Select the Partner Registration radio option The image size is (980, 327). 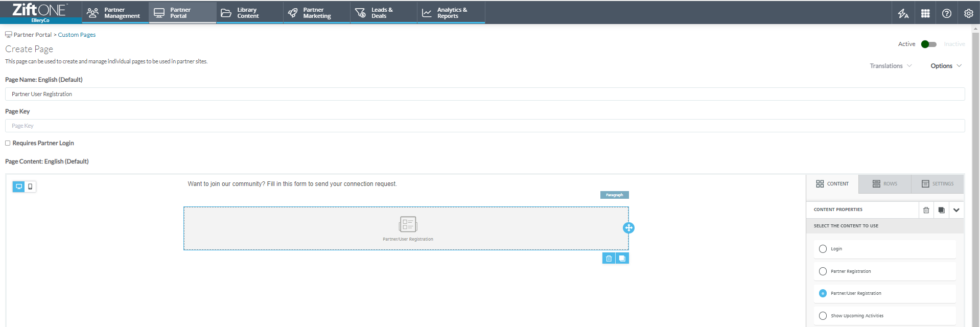823,271
